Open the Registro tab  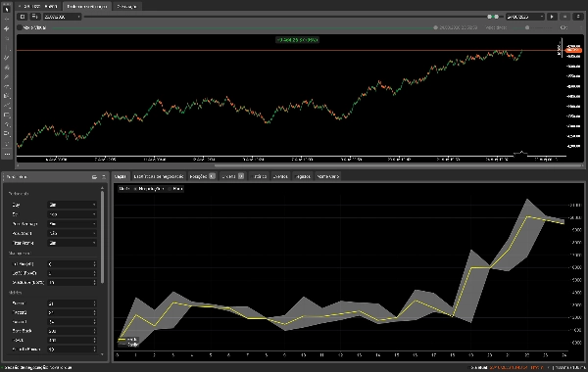pyautogui.click(x=303, y=176)
